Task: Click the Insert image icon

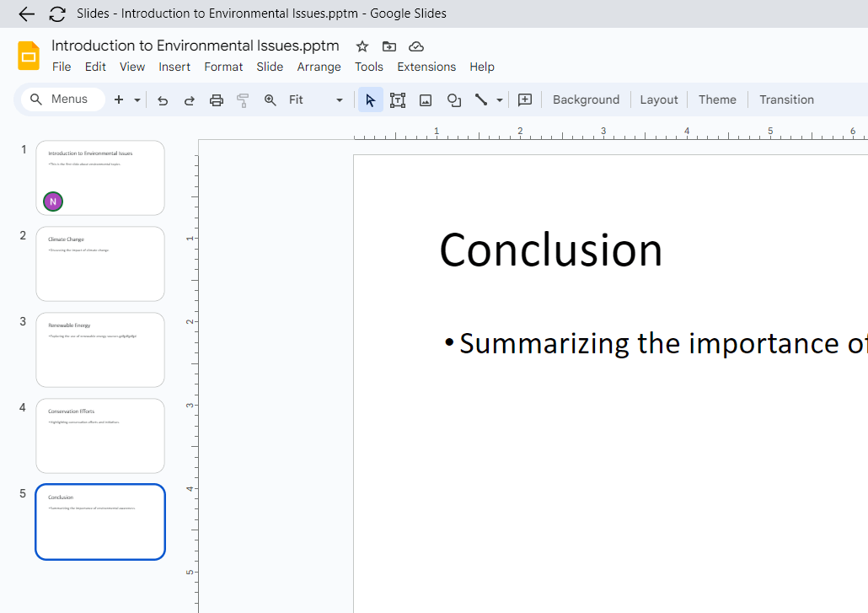Action: click(426, 100)
